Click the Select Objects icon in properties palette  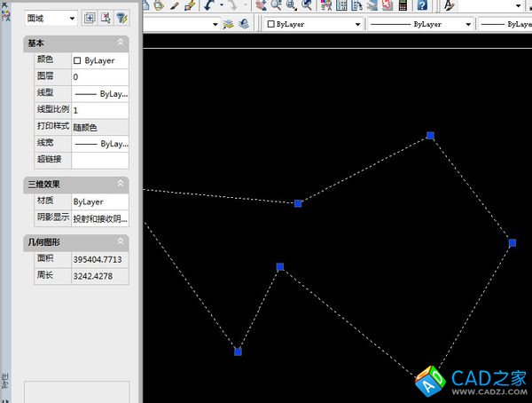[106, 18]
